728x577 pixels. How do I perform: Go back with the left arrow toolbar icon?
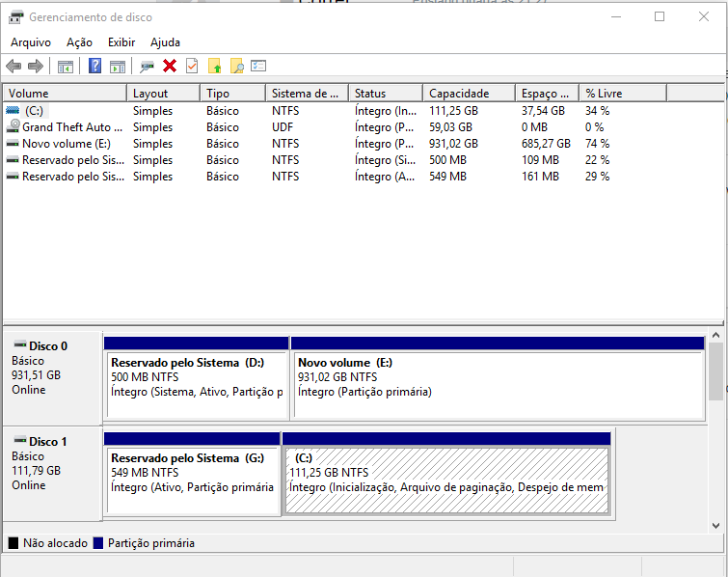tap(13, 67)
